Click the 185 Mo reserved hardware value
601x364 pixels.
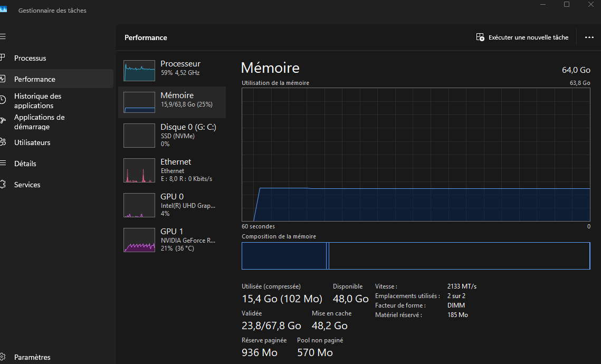[457, 315]
